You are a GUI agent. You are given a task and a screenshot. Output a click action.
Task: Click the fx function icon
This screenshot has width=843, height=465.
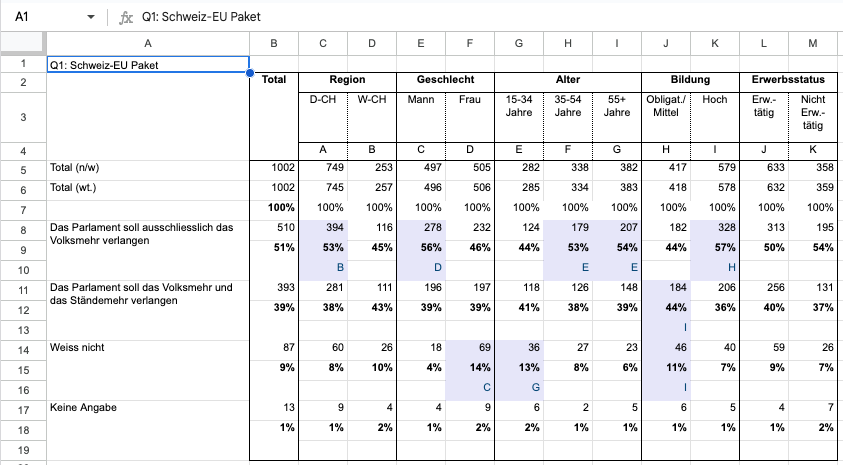click(125, 17)
